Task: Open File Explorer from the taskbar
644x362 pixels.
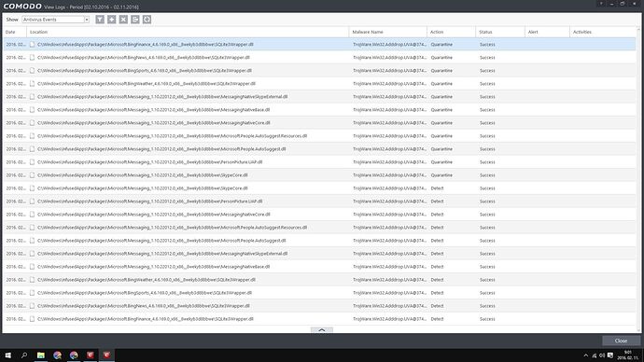Action: pos(41,355)
